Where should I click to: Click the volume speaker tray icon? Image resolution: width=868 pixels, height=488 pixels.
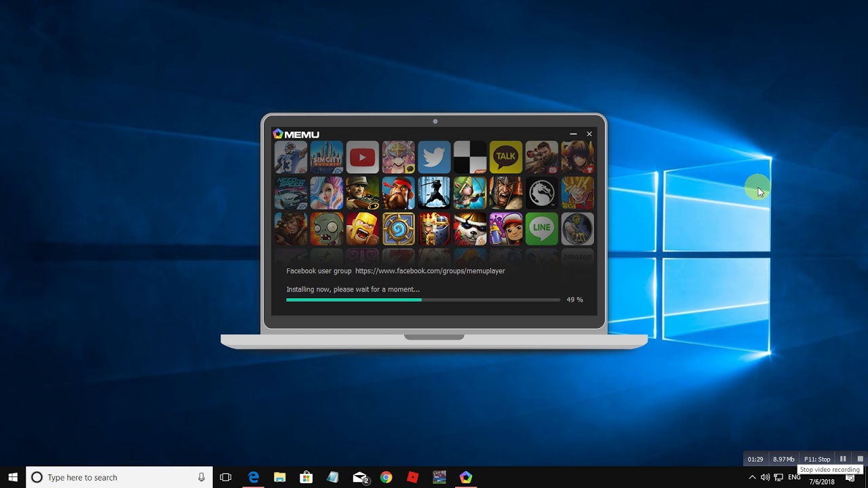pos(765,477)
